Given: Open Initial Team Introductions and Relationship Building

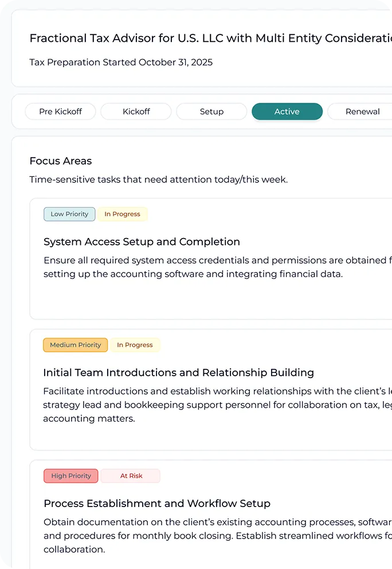Looking at the screenshot, I should 178,372.
